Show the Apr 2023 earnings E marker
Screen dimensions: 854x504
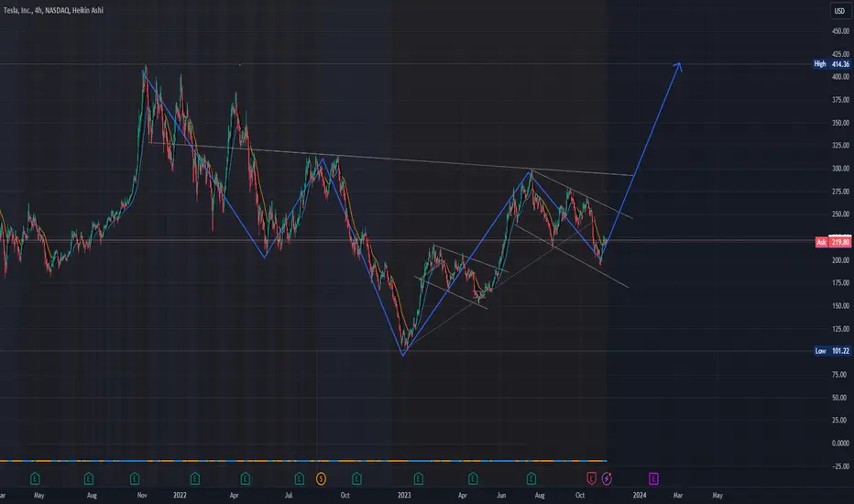pyautogui.click(x=473, y=479)
